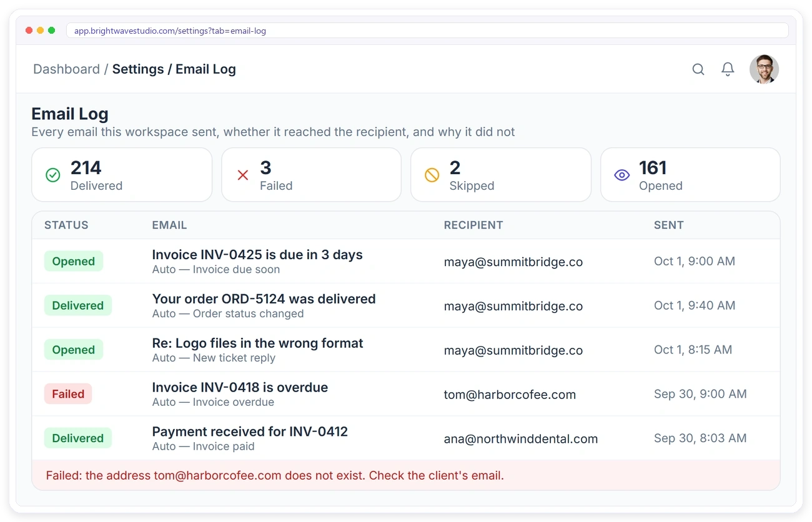
Task: Click "Oct 1, 8:15 AM" sent time
Action: (x=693, y=350)
